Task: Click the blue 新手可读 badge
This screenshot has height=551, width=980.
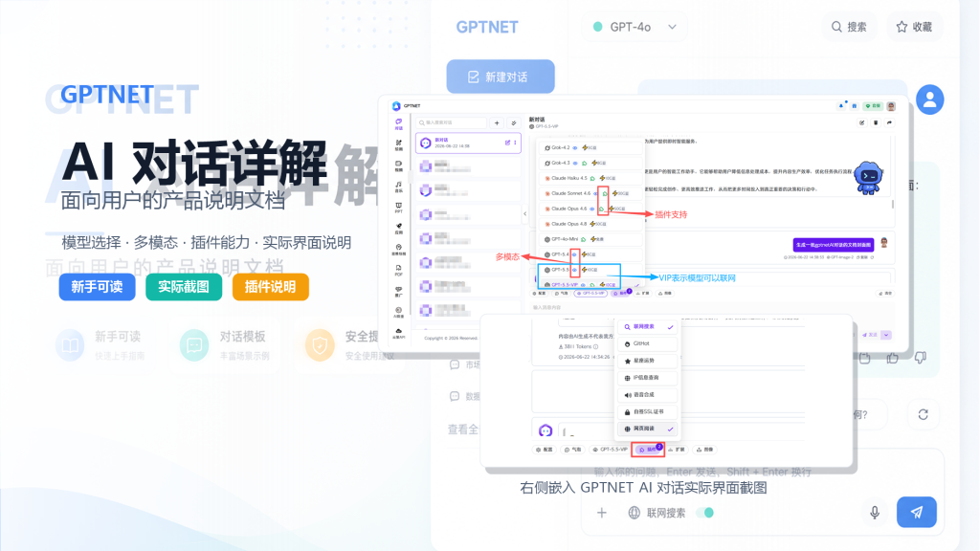Action: [97, 287]
